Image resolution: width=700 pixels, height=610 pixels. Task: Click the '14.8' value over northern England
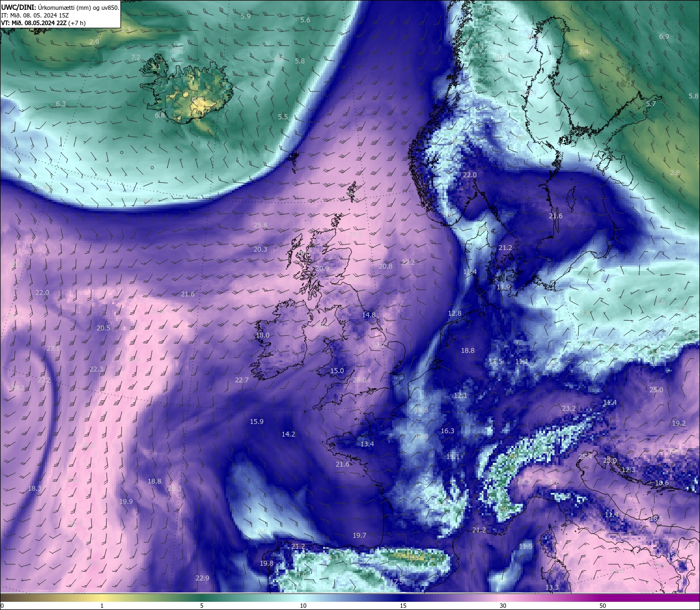369,315
